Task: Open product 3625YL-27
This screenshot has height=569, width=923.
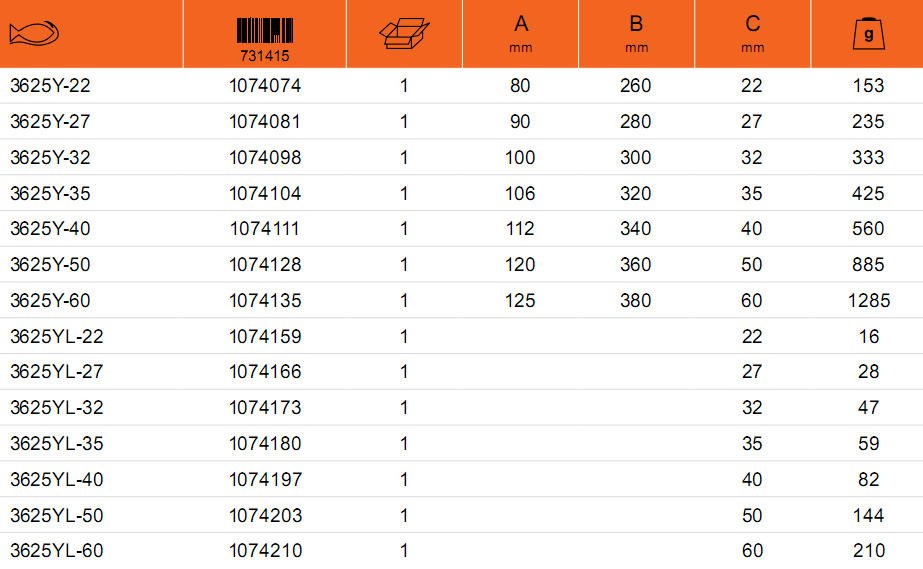Action: (x=57, y=372)
